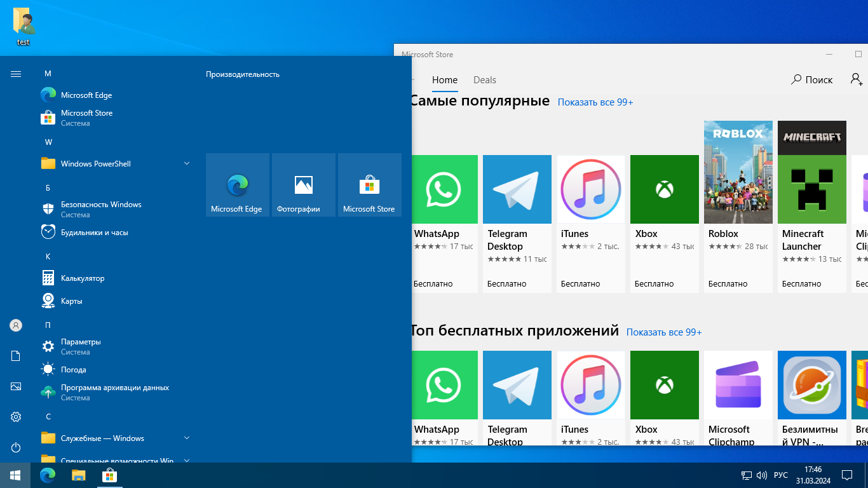Expand the Start menu hamburger button

point(16,74)
